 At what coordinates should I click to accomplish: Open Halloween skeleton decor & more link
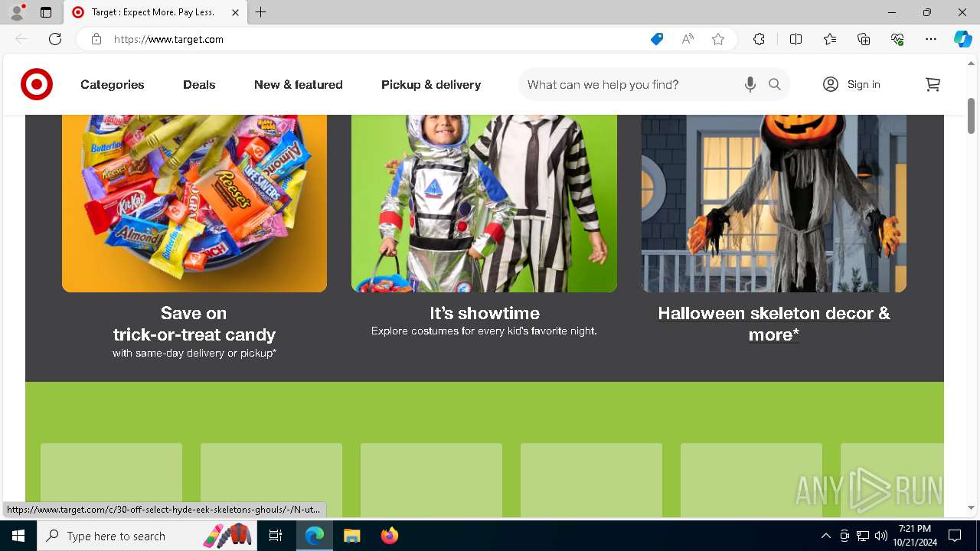point(774,324)
